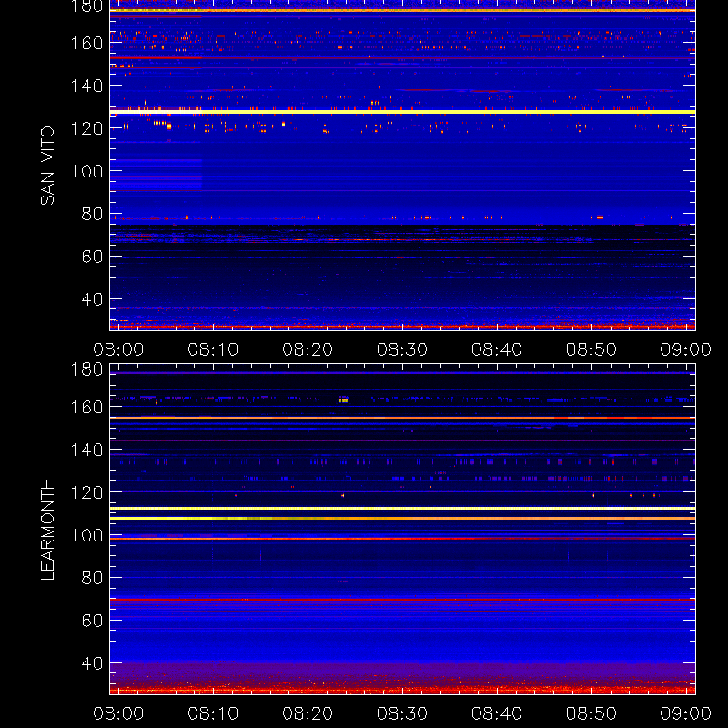Click 08:40 time label under Learmonth plot
The height and width of the screenshot is (728, 728).
click(497, 713)
